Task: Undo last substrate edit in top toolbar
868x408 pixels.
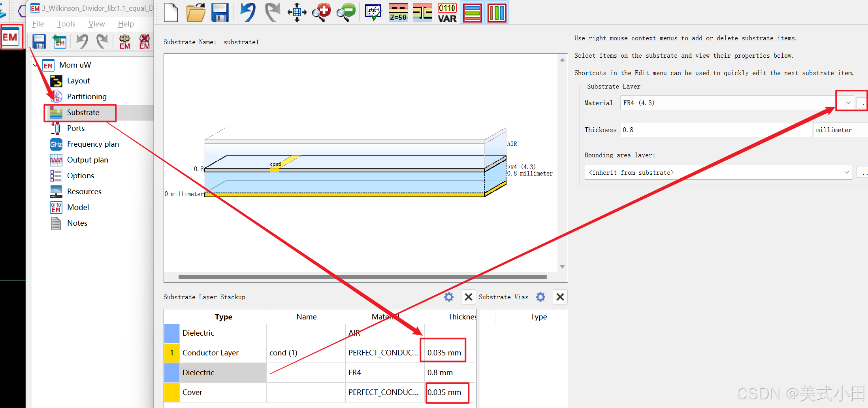Action: pos(248,12)
